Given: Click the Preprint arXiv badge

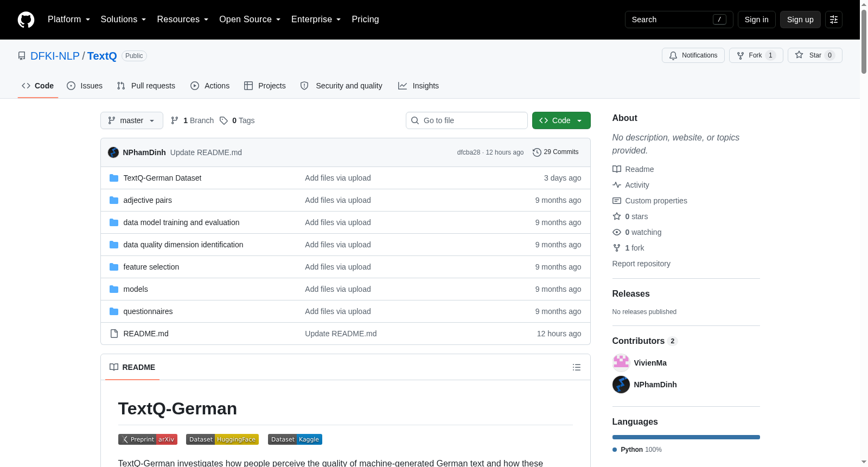Looking at the screenshot, I should (x=148, y=439).
